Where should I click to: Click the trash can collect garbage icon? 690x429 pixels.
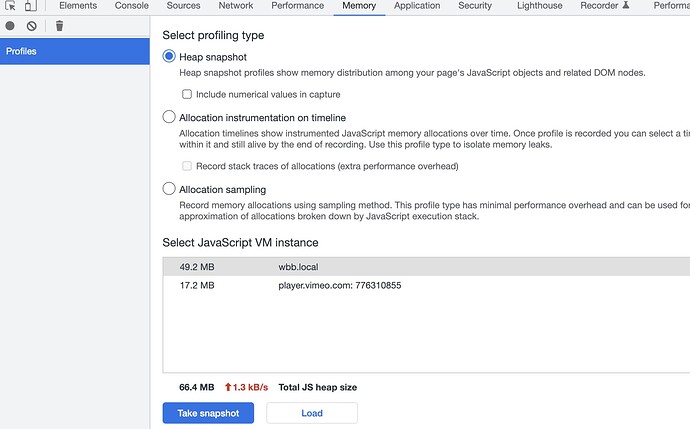pos(59,26)
